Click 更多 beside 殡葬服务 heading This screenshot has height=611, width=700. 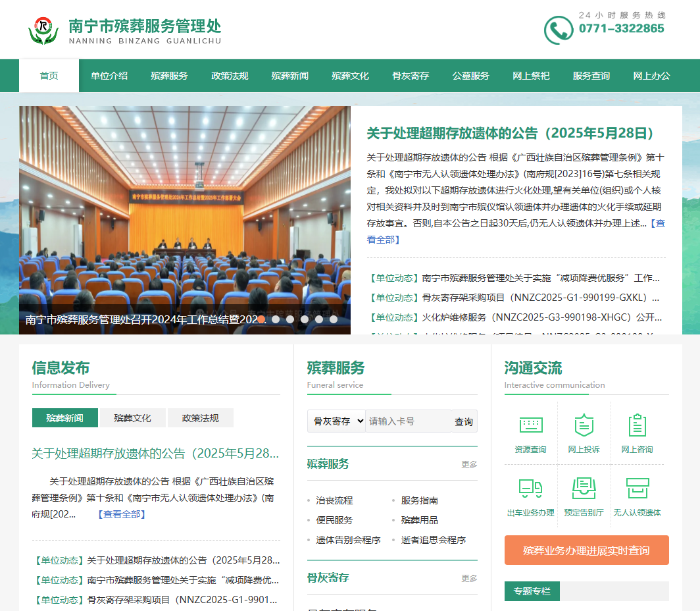[469, 464]
